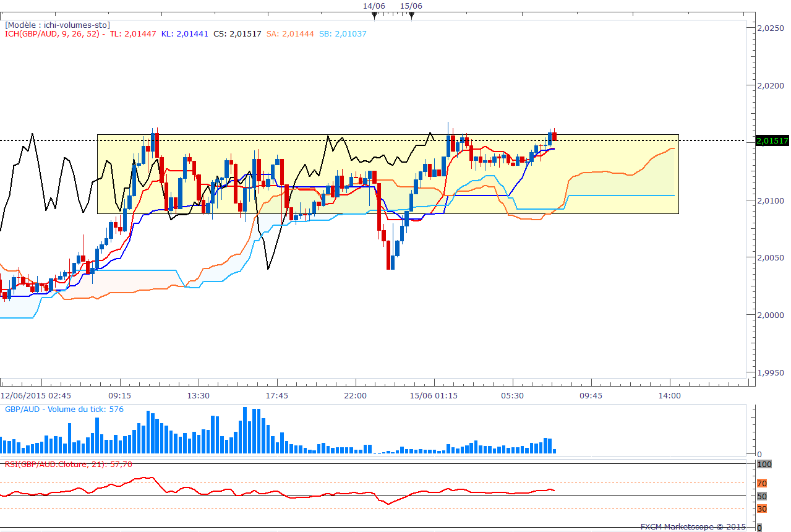Click the RSI 70 overbought level tag

pyautogui.click(x=762, y=483)
